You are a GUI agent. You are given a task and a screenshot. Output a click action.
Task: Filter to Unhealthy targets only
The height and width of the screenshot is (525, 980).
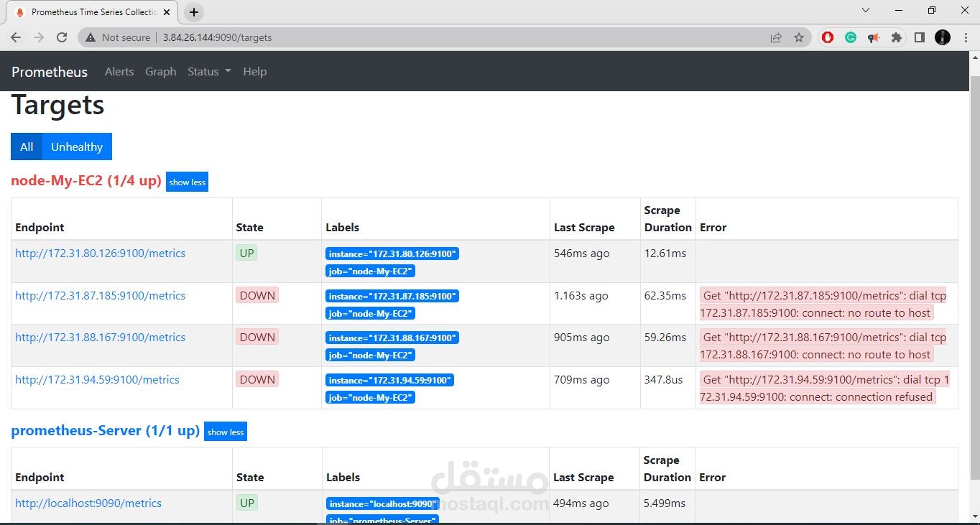(77, 147)
